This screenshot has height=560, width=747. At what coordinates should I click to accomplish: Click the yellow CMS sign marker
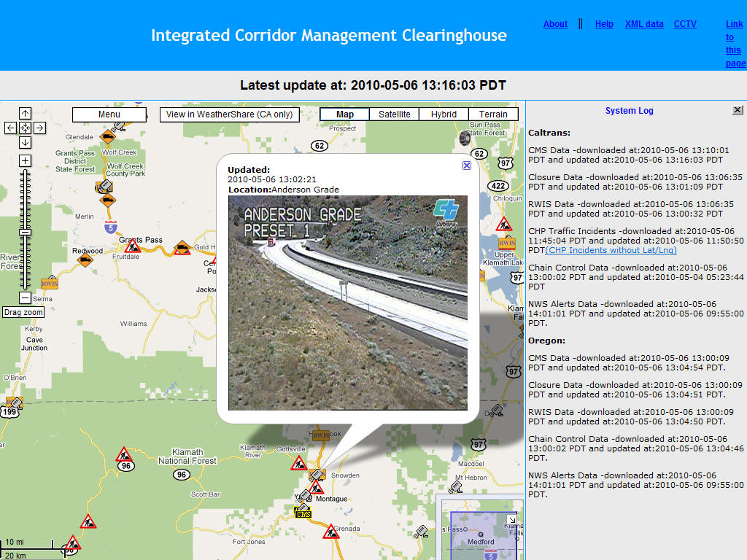[x=303, y=513]
